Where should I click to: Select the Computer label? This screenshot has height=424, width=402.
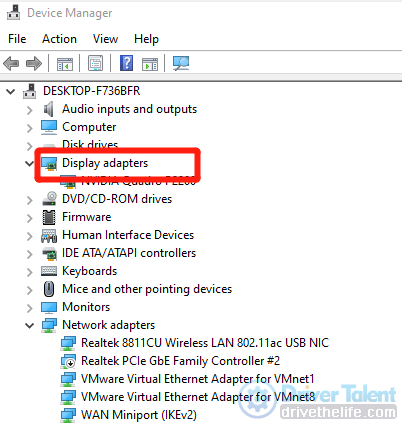coord(89,127)
